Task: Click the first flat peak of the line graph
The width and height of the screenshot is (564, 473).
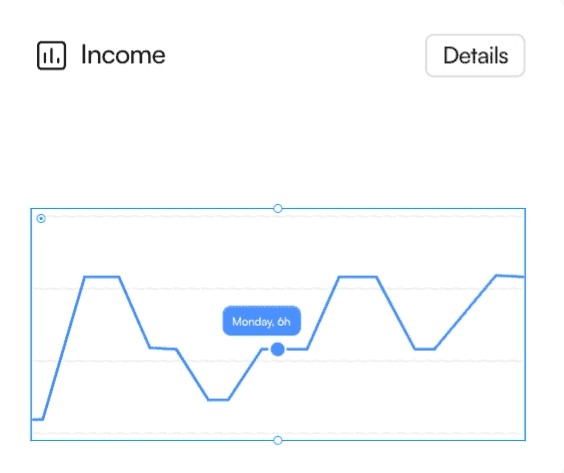Action: pos(102,277)
